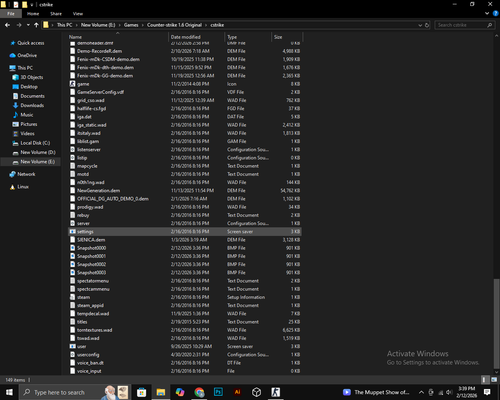
Task: Click This PC in address breadcrumb
Action: point(64,25)
